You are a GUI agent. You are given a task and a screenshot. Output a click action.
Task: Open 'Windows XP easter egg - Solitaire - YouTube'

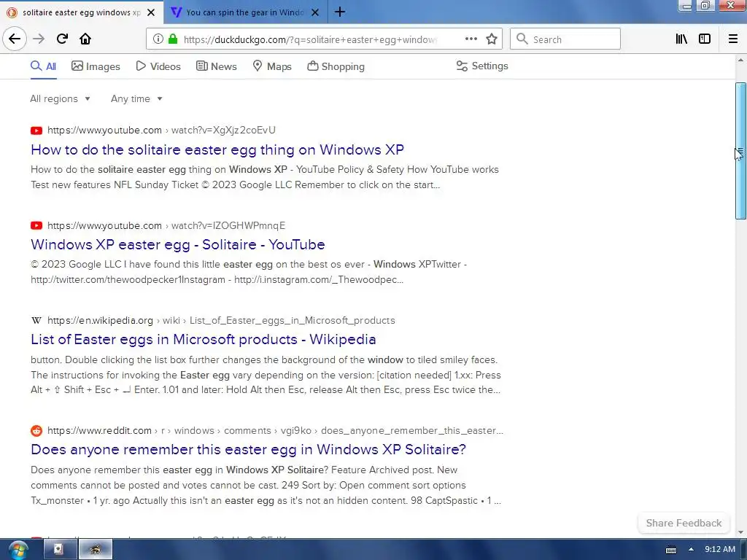pyautogui.click(x=178, y=244)
